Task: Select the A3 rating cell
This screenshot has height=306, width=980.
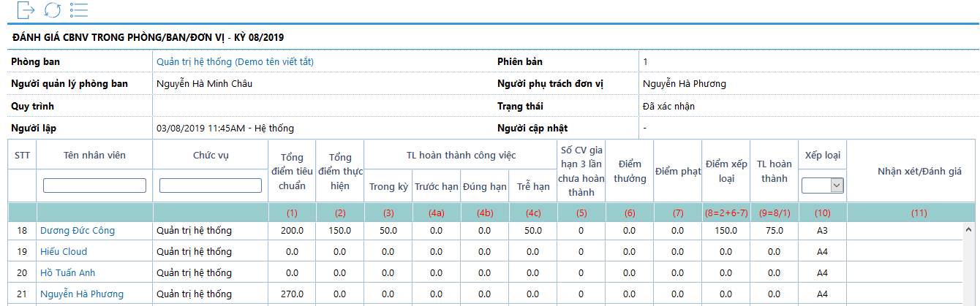Action: point(822,231)
